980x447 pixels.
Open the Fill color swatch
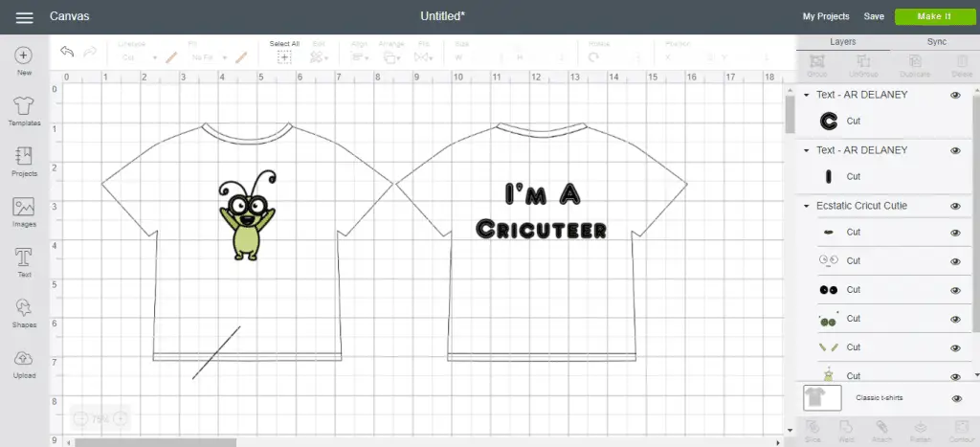(241, 57)
